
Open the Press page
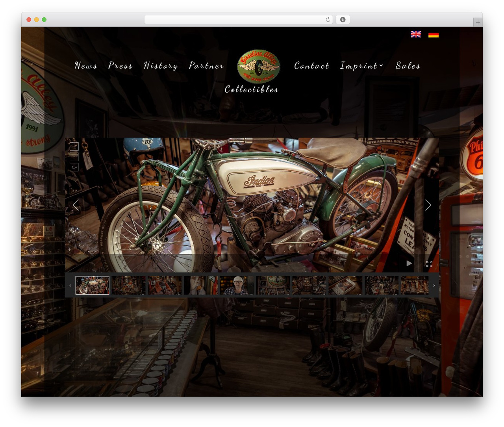pyautogui.click(x=120, y=65)
